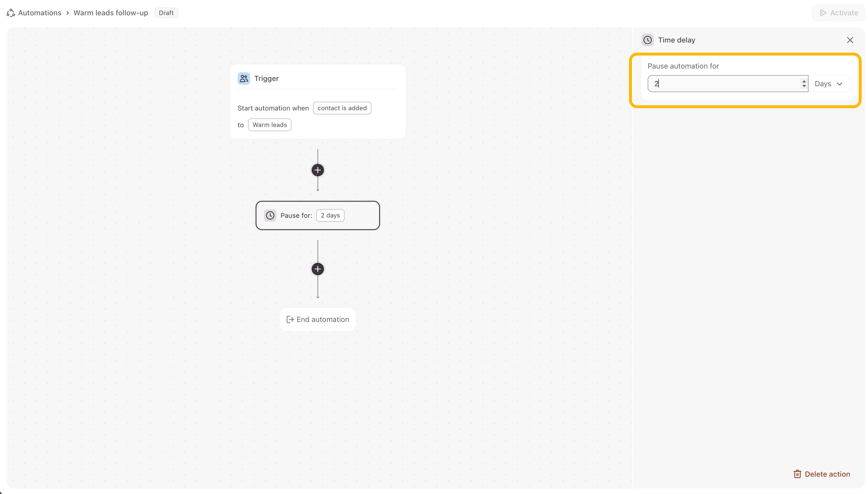Click clock icon in Pause for node
This screenshot has width=868, height=494.
(270, 215)
